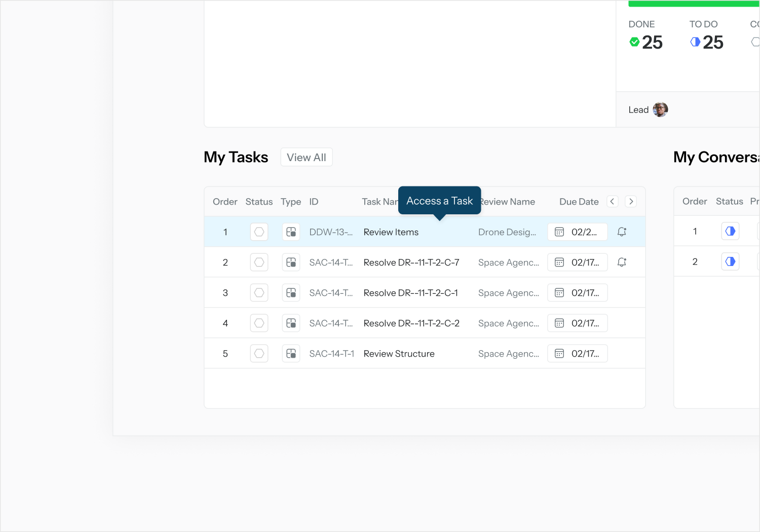Image resolution: width=760 pixels, height=532 pixels.
Task: Open due date picker for task row 1
Action: coord(577,232)
